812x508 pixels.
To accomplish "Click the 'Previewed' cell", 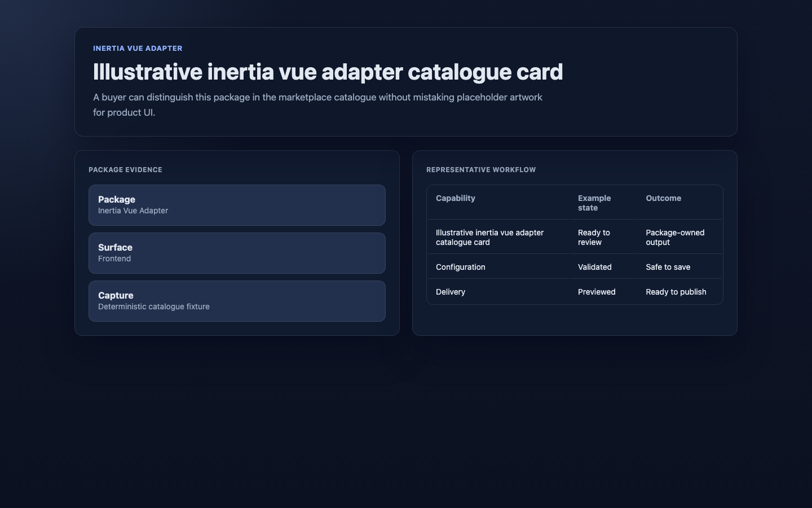I will coord(603,292).
